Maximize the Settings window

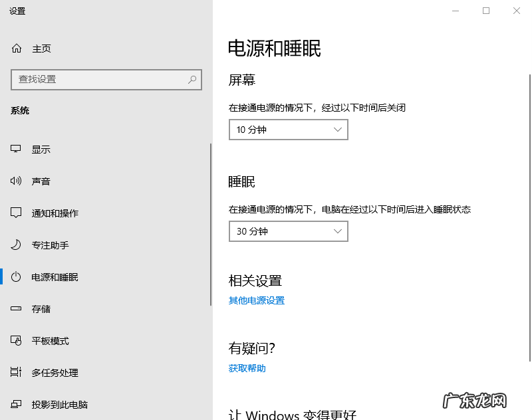point(486,11)
